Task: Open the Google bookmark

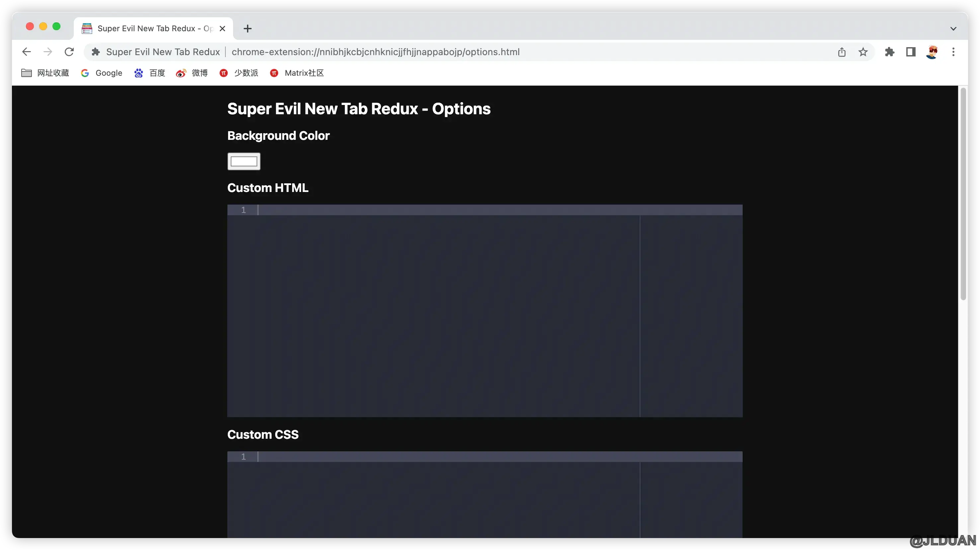Action: (102, 73)
